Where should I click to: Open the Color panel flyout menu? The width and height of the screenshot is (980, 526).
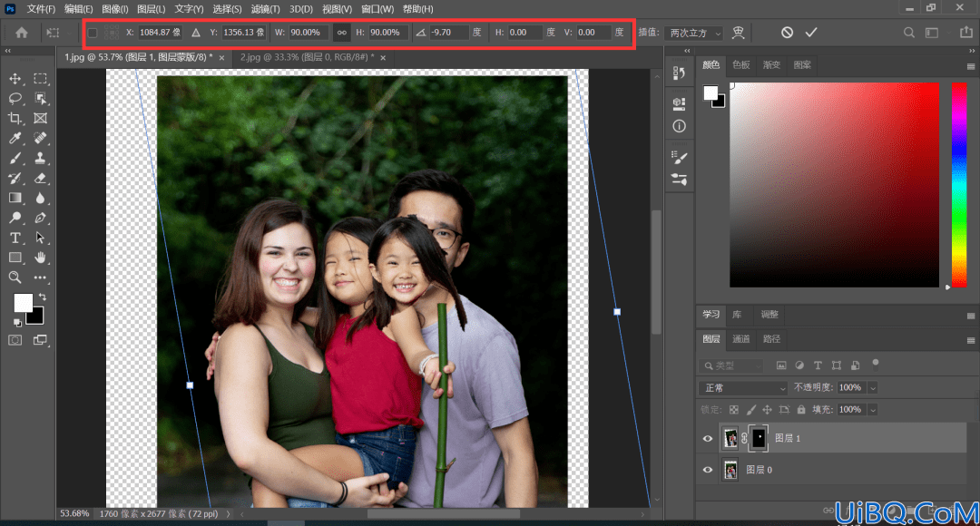971,66
